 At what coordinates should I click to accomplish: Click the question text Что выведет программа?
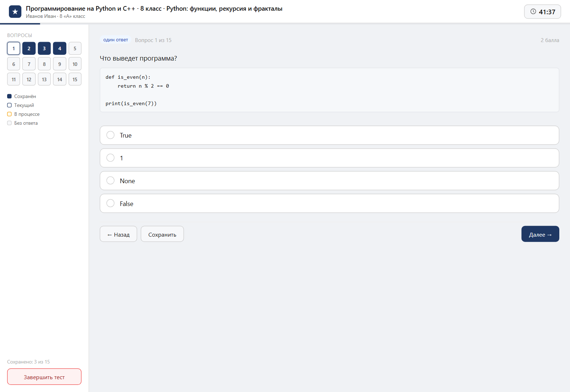(138, 58)
